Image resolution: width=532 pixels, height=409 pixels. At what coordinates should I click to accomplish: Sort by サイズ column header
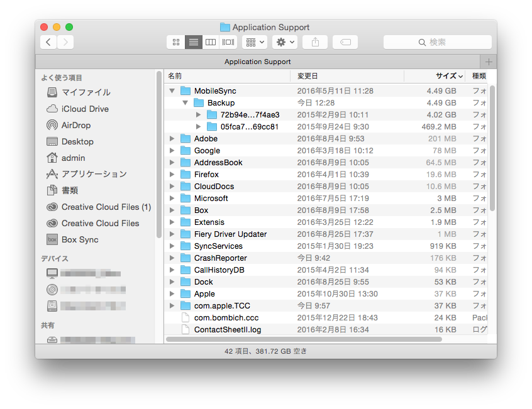(x=435, y=76)
